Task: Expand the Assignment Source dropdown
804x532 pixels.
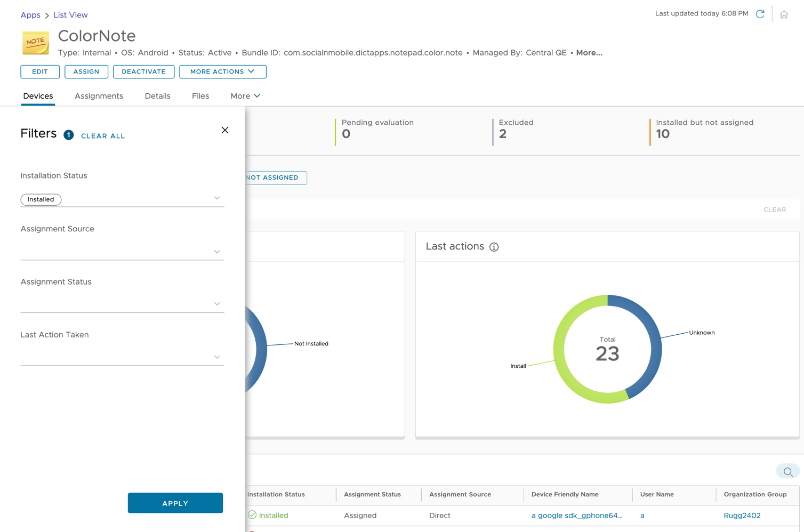Action: click(217, 252)
